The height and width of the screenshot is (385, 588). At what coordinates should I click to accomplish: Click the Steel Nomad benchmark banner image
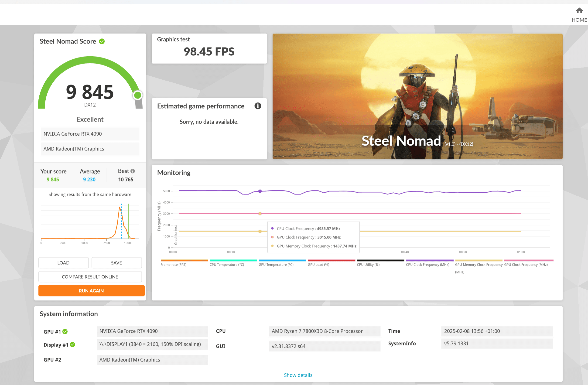pos(417,96)
